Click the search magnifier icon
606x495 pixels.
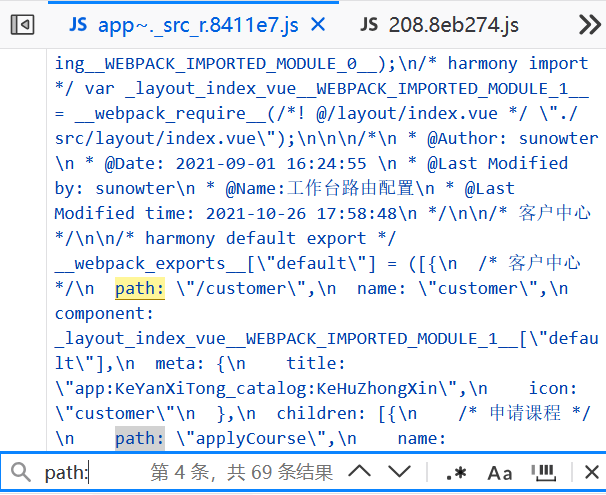click(x=19, y=472)
